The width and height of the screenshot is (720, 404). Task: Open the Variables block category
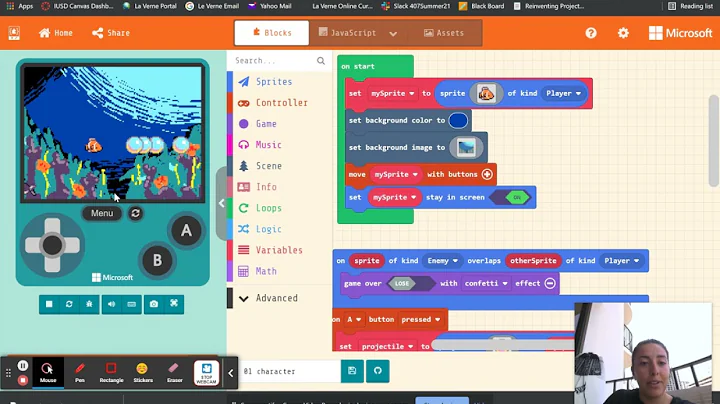click(280, 250)
